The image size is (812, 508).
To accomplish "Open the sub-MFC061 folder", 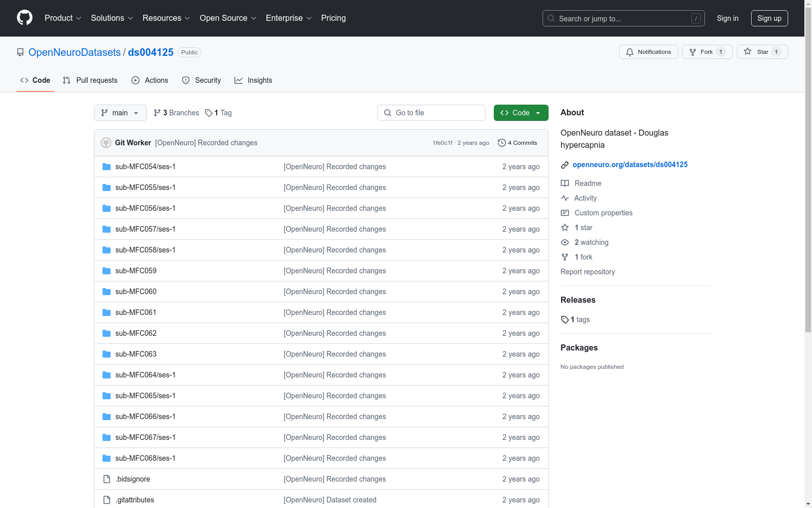I will 136,312.
